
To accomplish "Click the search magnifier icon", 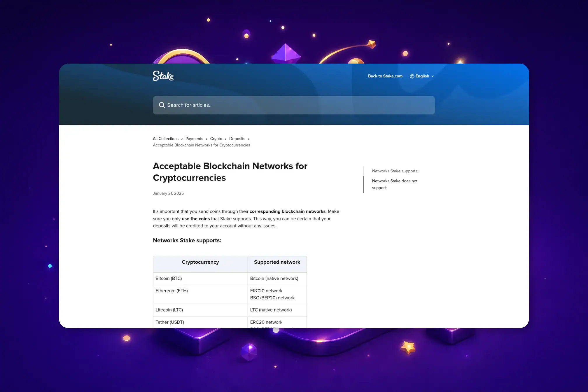I will coord(162,105).
